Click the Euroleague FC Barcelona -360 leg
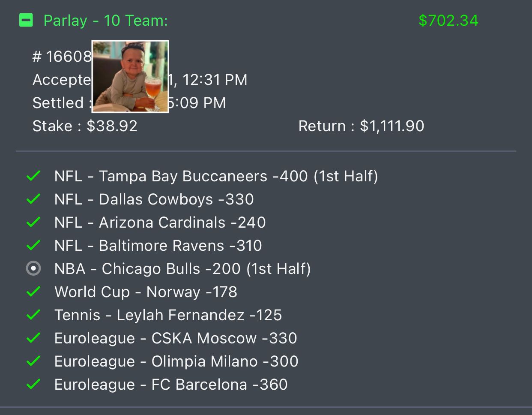532x415 pixels. (171, 385)
